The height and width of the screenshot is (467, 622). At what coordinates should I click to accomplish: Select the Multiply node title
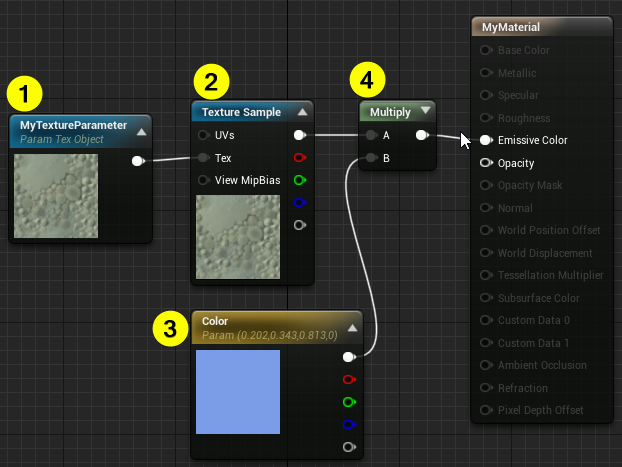tap(390, 112)
